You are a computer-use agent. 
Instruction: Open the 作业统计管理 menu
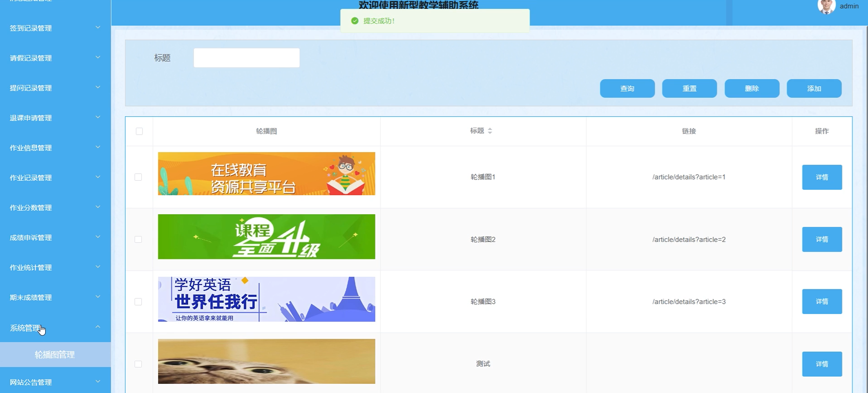point(31,268)
